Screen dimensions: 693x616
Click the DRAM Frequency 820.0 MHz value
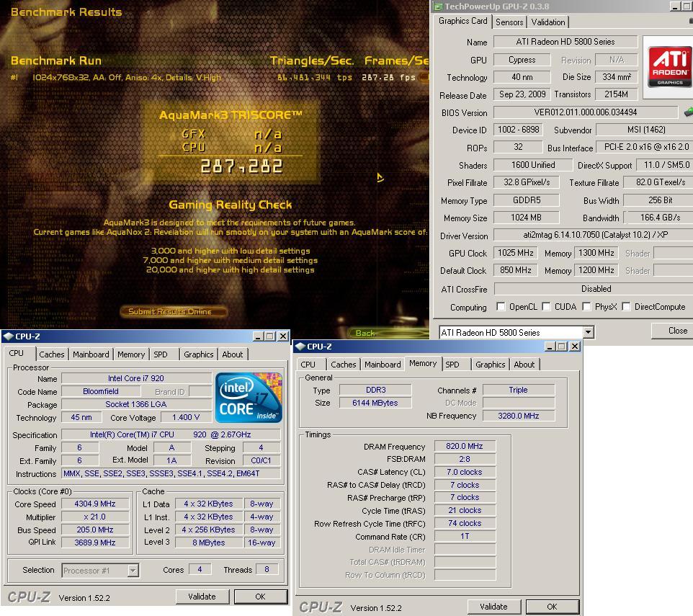click(465, 446)
